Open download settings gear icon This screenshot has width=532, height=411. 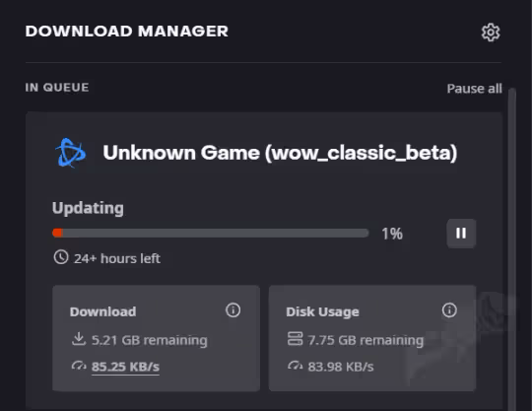[491, 33]
